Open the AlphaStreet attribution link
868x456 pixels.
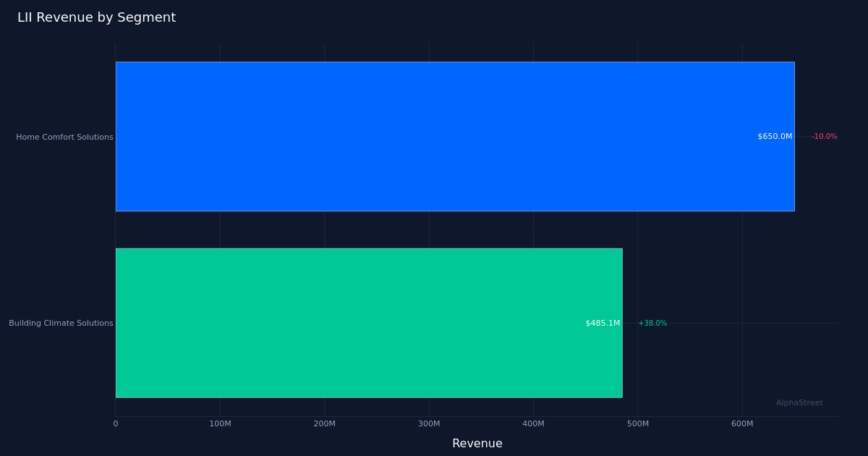point(799,402)
